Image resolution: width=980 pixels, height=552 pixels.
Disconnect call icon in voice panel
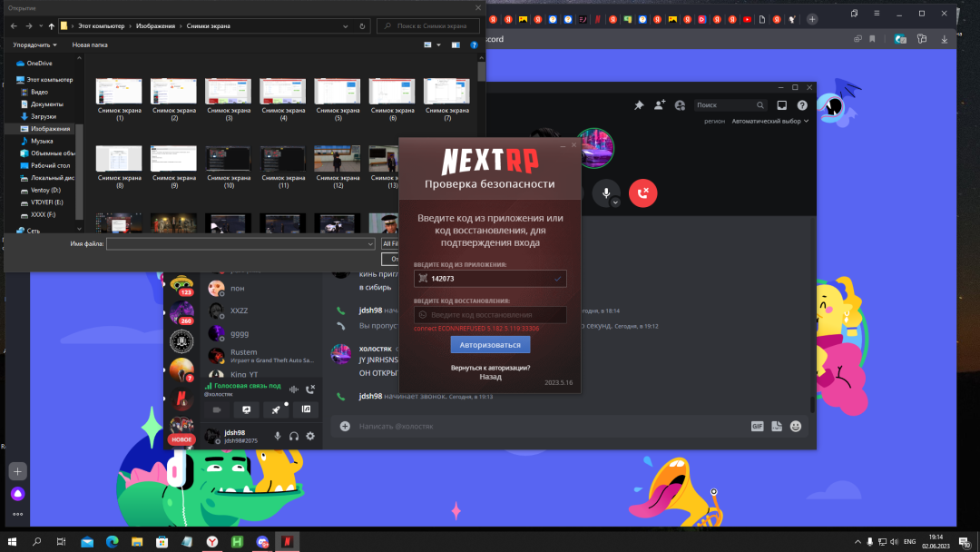(x=310, y=389)
